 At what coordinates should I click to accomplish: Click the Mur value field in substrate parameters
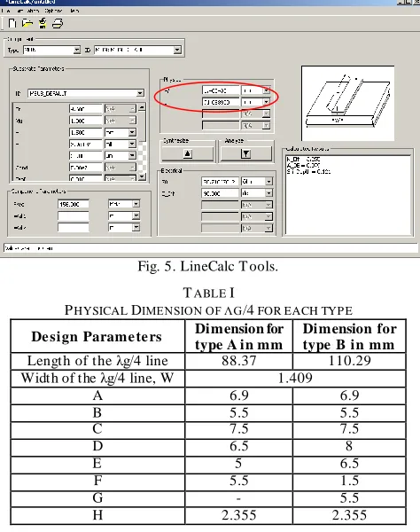(x=86, y=121)
